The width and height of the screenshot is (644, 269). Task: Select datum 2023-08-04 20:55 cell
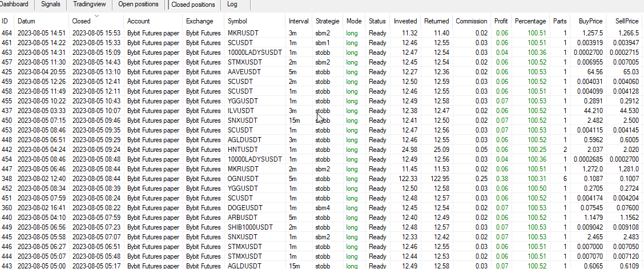click(42, 72)
